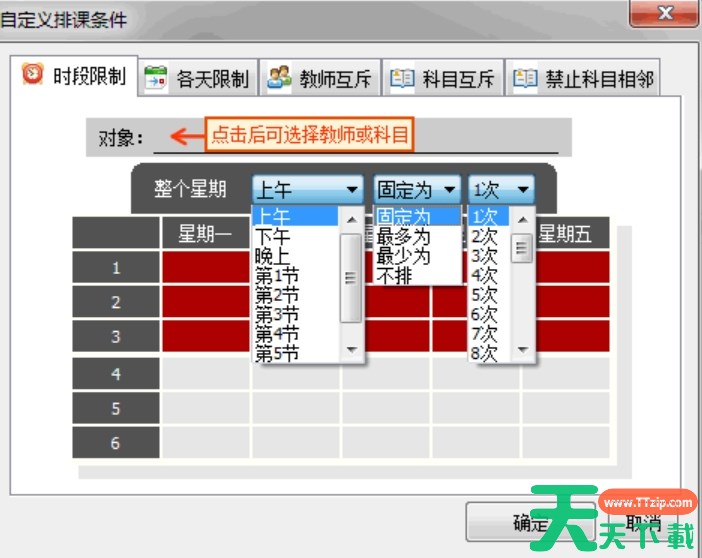Click the alarm clock icon on 时段限制
The height and width of the screenshot is (558, 702).
(33, 74)
